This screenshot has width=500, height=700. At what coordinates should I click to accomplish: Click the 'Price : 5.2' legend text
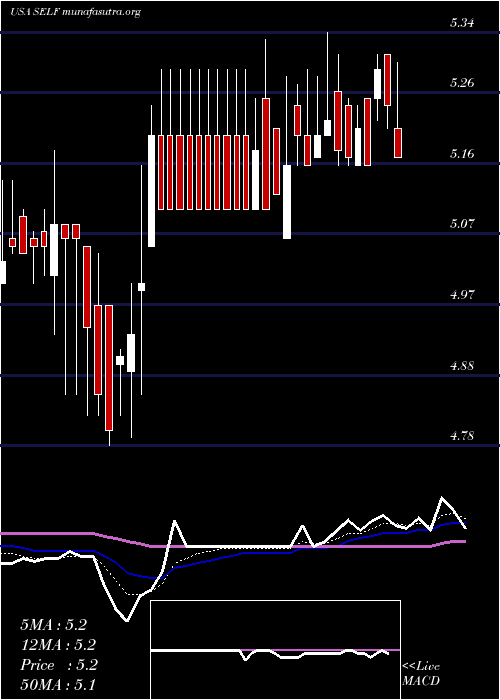click(x=58, y=665)
